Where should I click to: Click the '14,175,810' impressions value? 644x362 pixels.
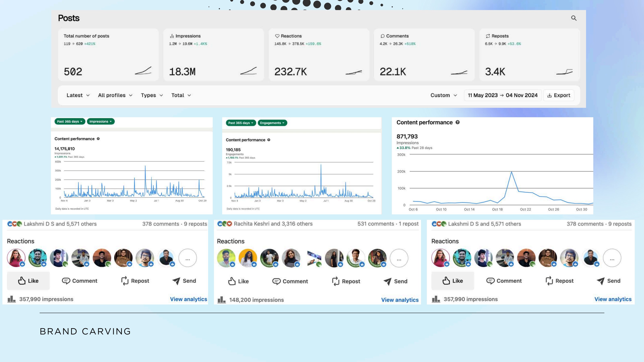coord(64,149)
